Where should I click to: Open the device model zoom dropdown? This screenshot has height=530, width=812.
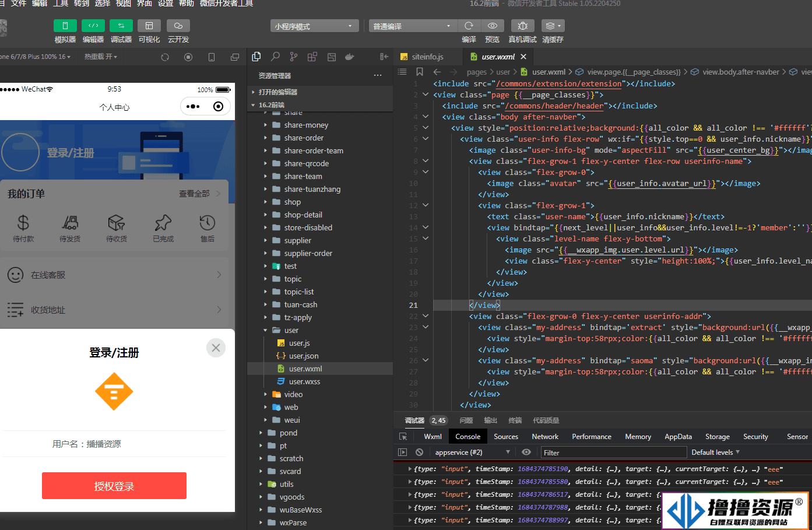(36, 57)
